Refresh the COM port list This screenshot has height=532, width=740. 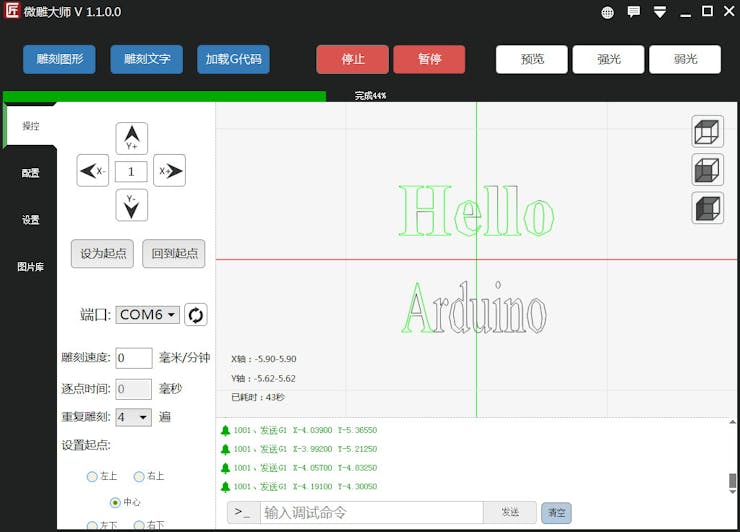click(195, 315)
